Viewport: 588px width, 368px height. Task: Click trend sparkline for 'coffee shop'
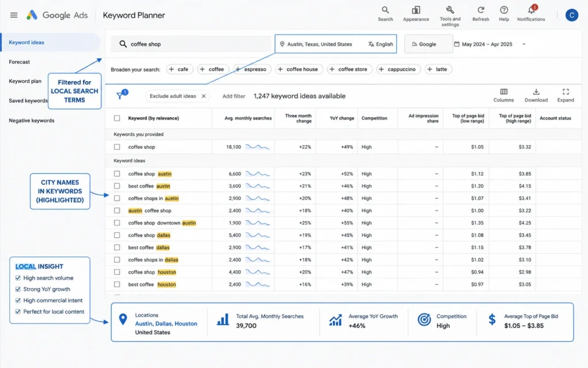(257, 147)
